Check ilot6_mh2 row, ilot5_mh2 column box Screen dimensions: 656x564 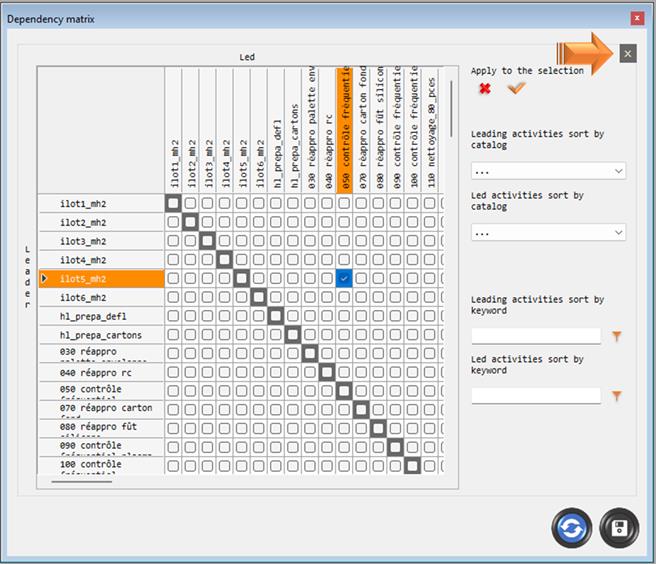(x=241, y=297)
